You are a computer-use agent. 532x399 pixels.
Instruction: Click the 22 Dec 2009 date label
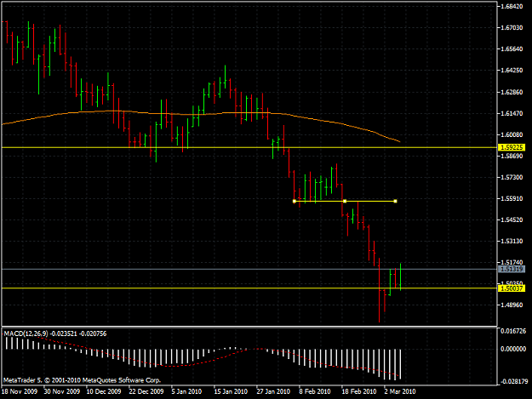coord(146,391)
